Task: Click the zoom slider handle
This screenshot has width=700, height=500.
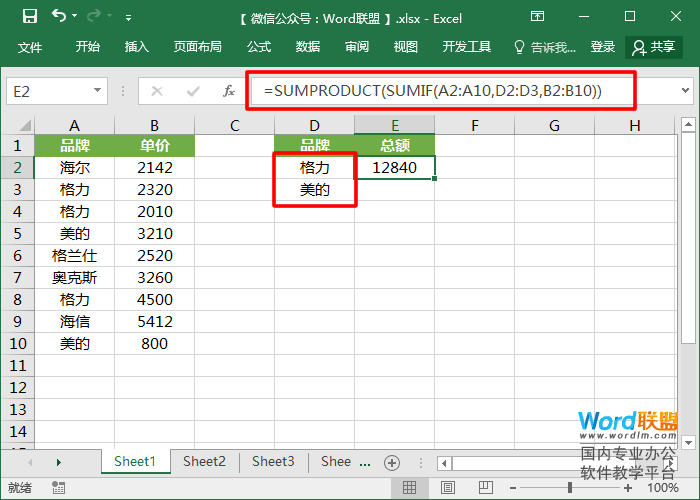Action: tap(570, 488)
